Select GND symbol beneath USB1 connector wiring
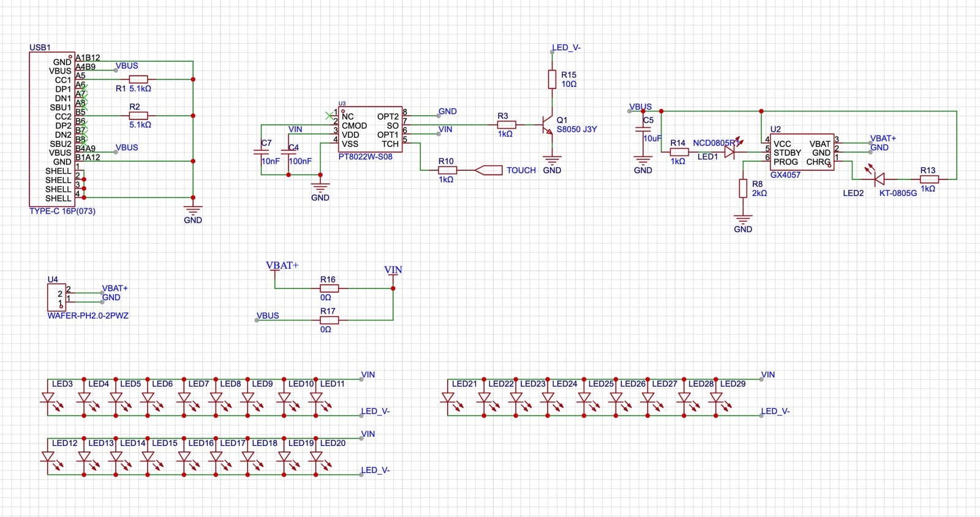Screen dimensions: 980x517 click(x=193, y=210)
